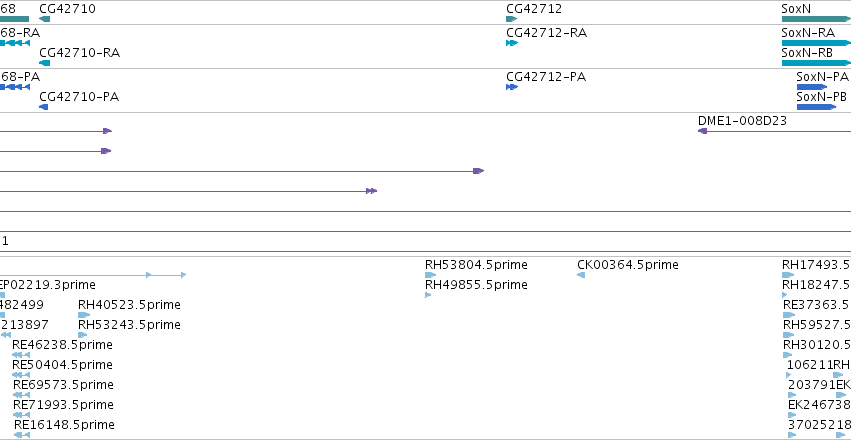The width and height of the screenshot is (851, 440).
Task: Open the EST labeled 482499
Action: coord(2,315)
